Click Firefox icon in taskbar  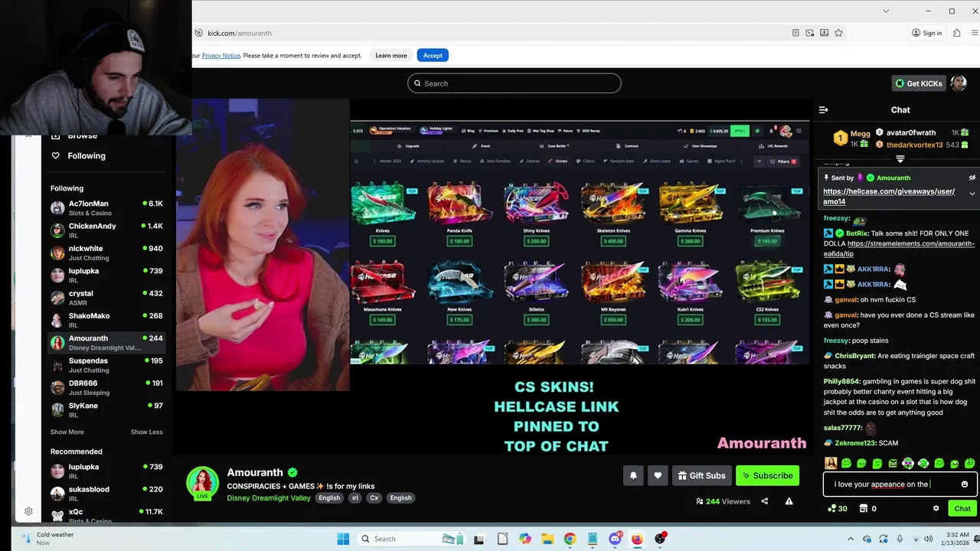click(x=637, y=539)
